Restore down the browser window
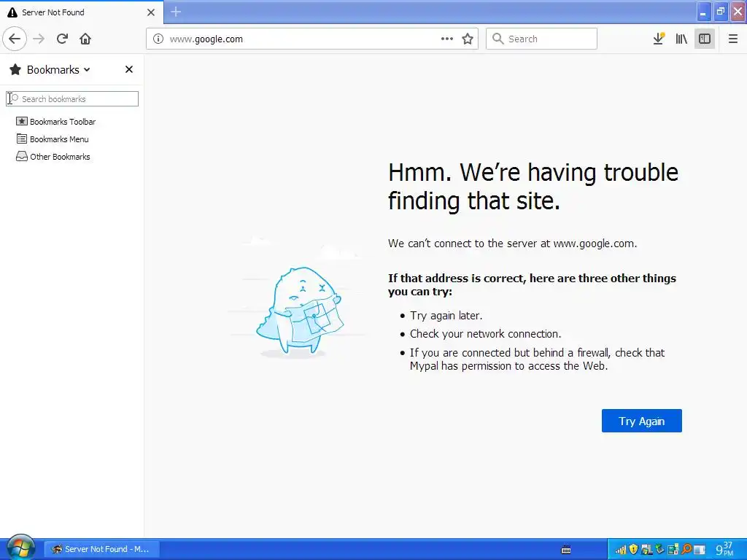This screenshot has width=747, height=560. pyautogui.click(x=721, y=12)
